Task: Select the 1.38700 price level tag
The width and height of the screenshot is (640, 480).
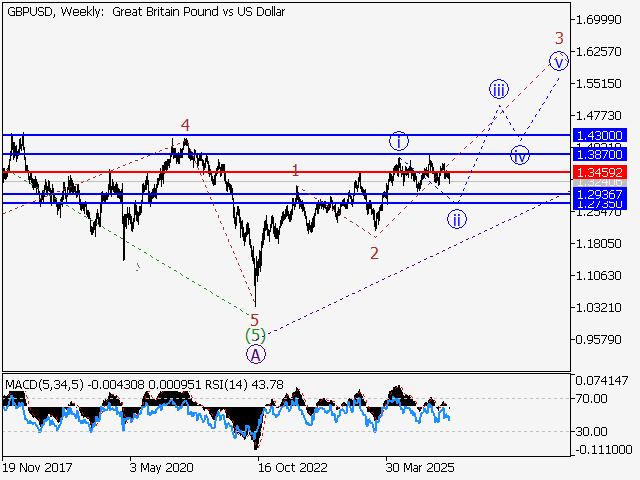Action: click(x=600, y=154)
